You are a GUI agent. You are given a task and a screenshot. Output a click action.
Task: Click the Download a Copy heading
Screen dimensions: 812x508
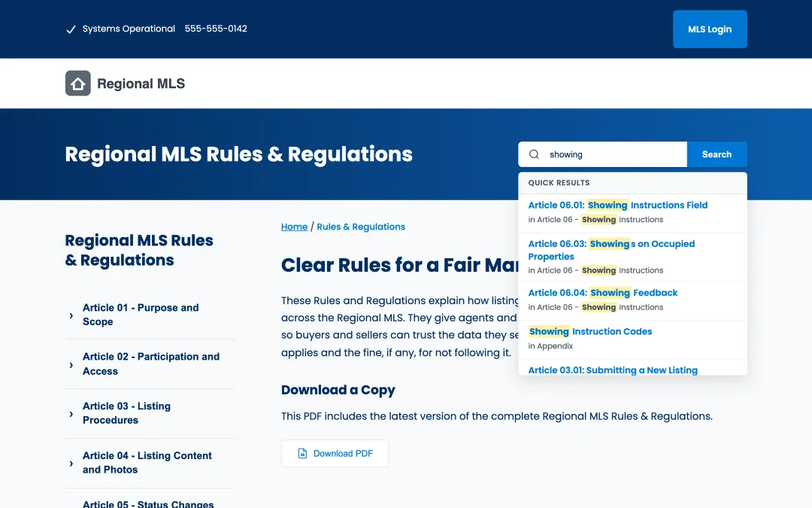tap(338, 390)
